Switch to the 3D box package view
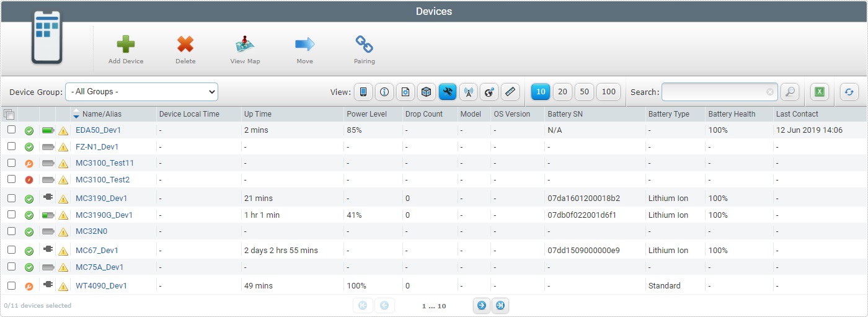The width and height of the screenshot is (868, 317). [426, 92]
